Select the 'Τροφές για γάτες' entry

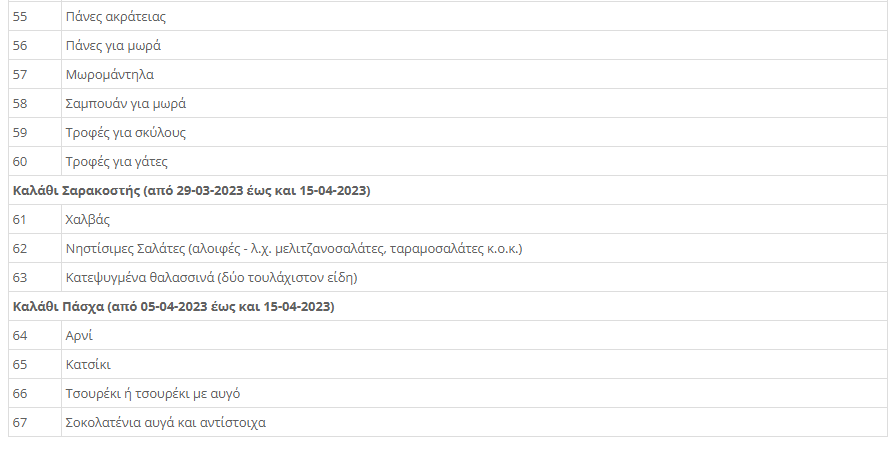tap(117, 162)
